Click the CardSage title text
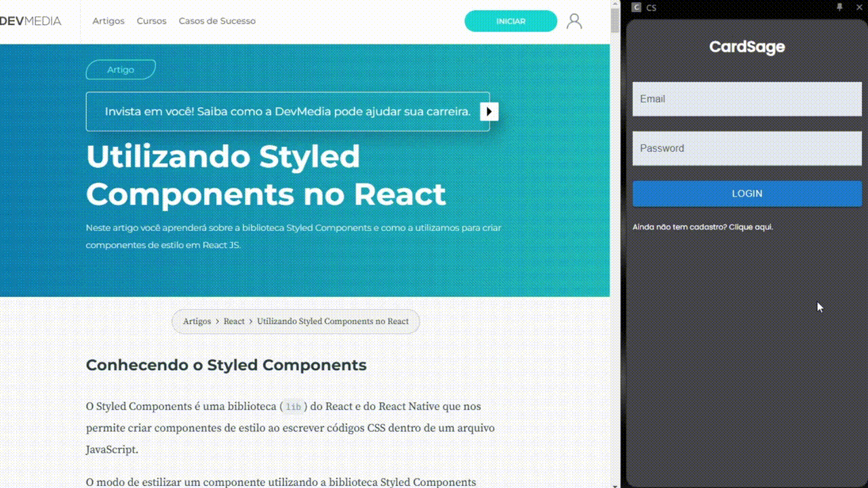The width and height of the screenshot is (868, 488). pos(747,47)
